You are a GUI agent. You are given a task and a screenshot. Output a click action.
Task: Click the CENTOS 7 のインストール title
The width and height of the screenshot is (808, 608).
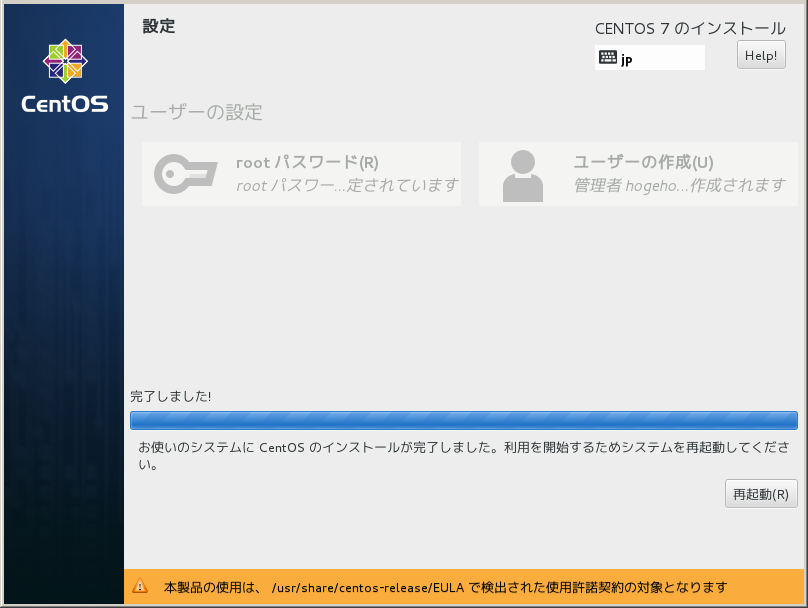(x=690, y=28)
